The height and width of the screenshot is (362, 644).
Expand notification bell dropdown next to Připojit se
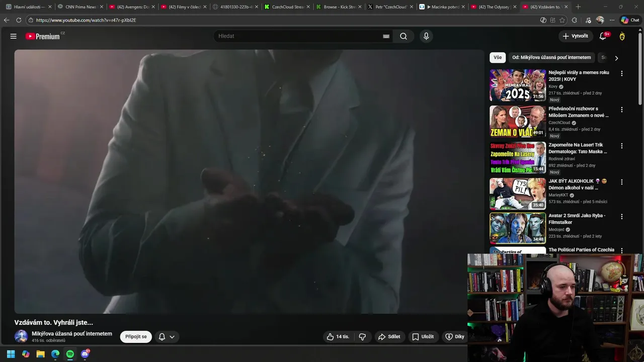point(167,337)
